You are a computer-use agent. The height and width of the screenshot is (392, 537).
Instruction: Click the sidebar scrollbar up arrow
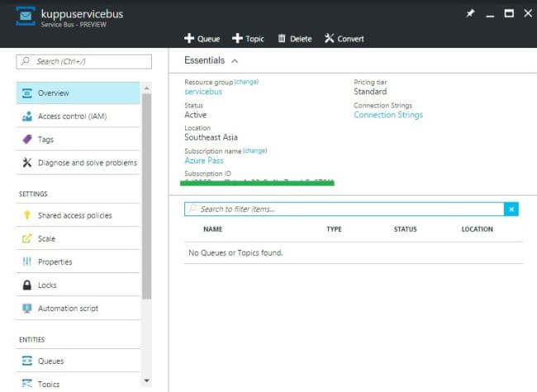[146, 88]
